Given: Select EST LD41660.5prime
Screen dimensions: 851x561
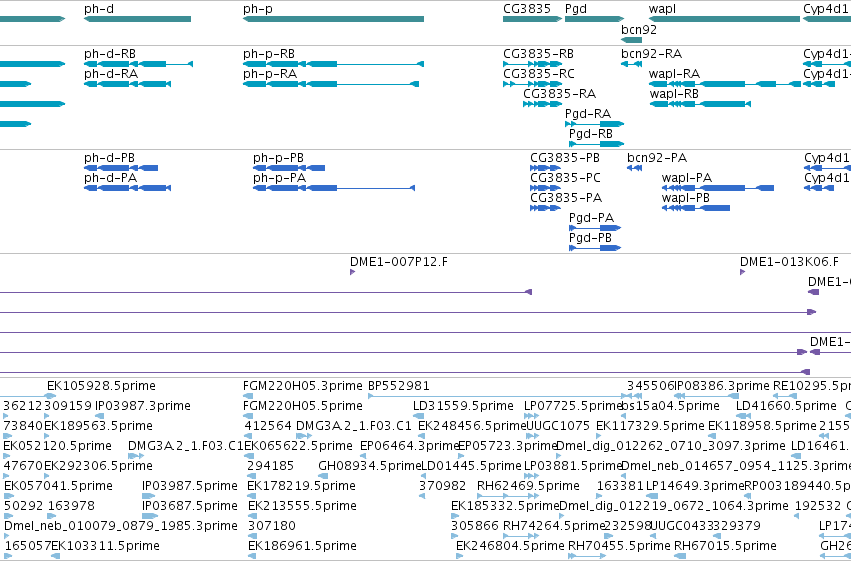Looking at the screenshot, I should (786, 406).
